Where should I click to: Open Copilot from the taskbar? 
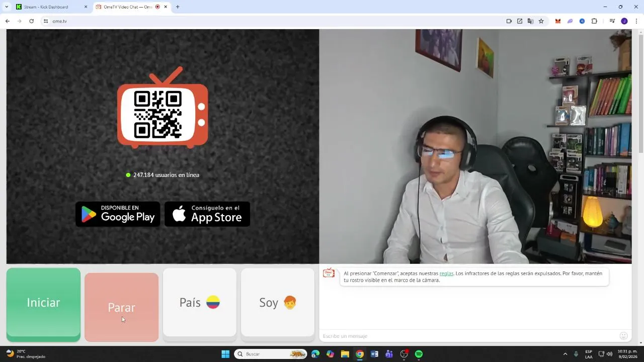click(330, 354)
